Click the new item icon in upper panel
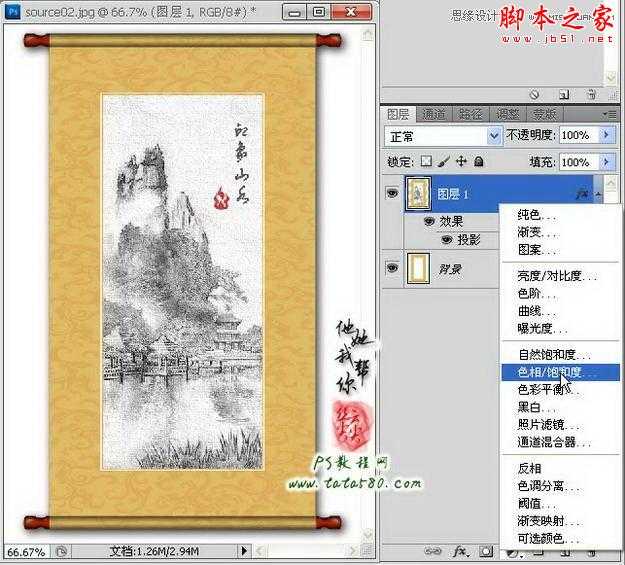The width and height of the screenshot is (625, 565). click(x=564, y=94)
